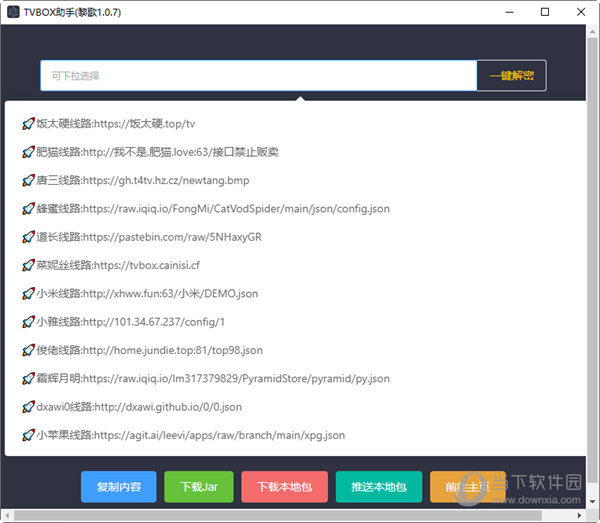Screen dimensions: 600x523
Task: Click the horizontal scrollbar right arrow
Action: pos(579,515)
